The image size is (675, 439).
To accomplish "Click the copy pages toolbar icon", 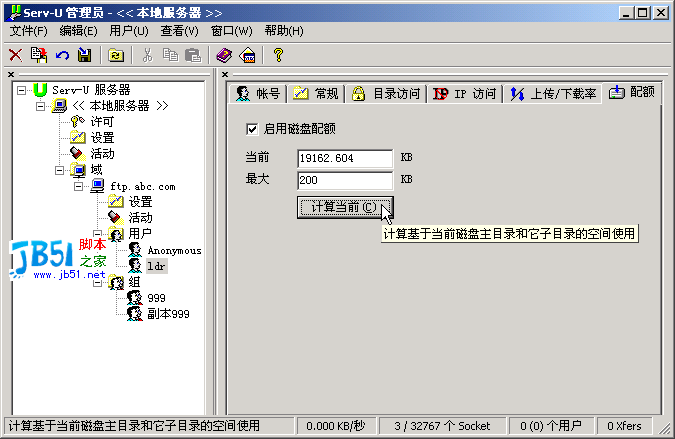I will point(170,55).
